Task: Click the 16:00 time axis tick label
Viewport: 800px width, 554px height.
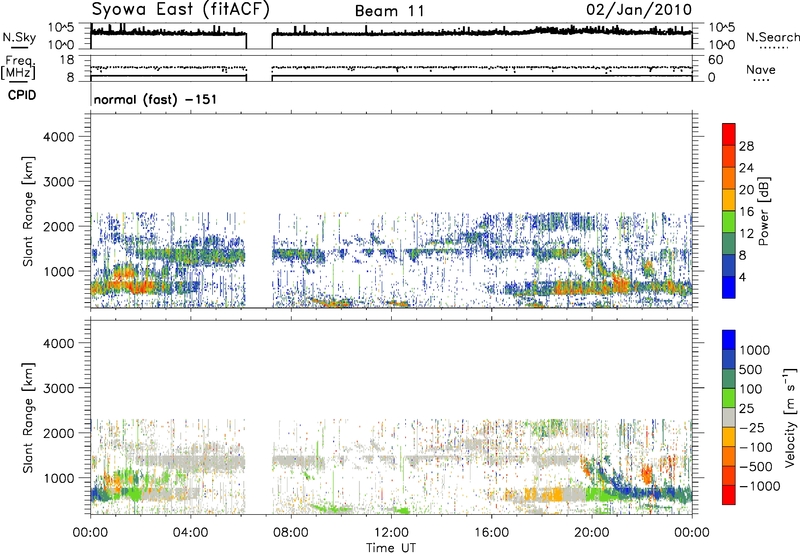Action: click(491, 533)
